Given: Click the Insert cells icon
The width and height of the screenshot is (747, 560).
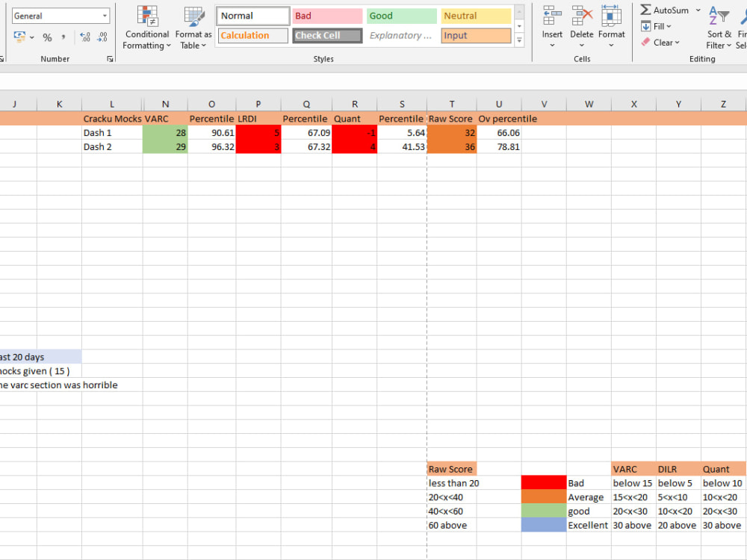Looking at the screenshot, I should coord(552,16).
